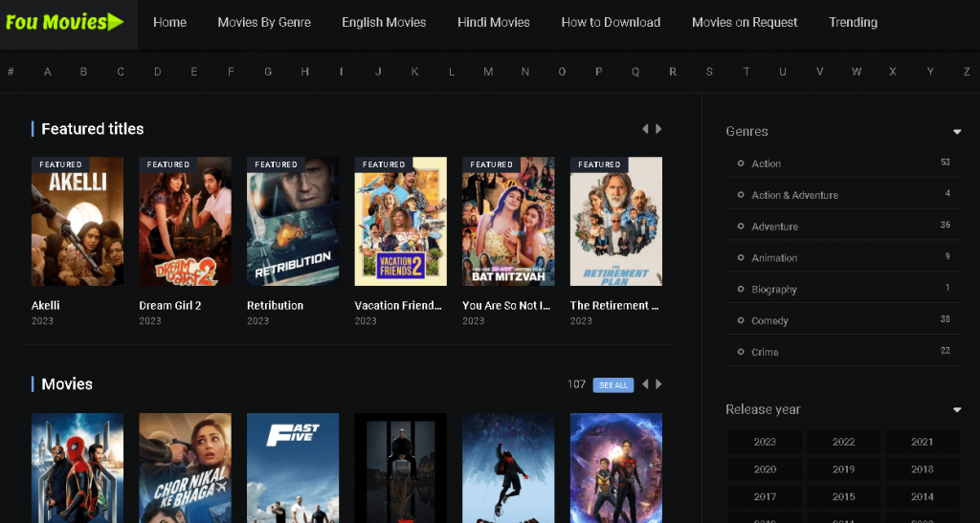
Task: Open the Bat Mitzvah movie poster
Action: [x=508, y=222]
